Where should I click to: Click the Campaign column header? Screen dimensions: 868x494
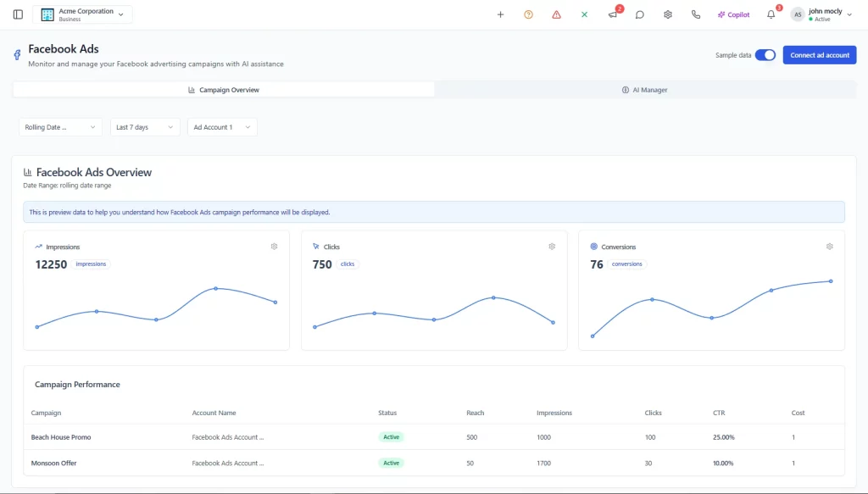[46, 413]
